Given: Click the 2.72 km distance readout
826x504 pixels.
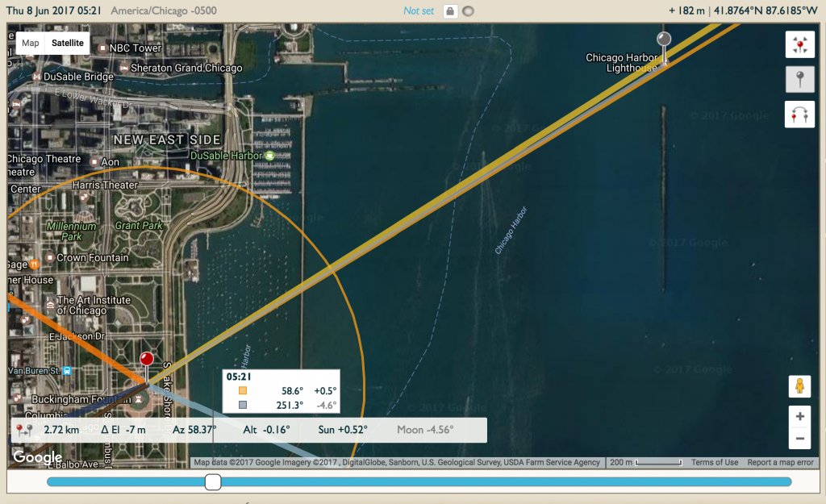Looking at the screenshot, I should point(61,430).
